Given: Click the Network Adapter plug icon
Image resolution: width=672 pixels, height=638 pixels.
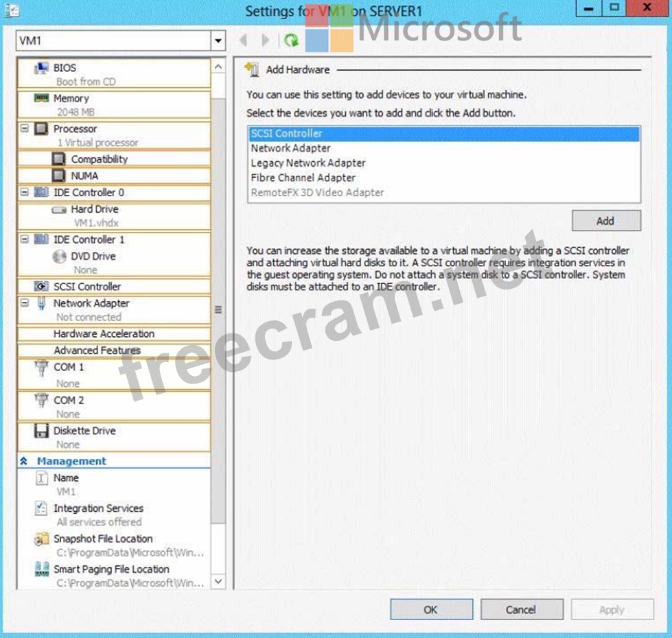Looking at the screenshot, I should click(x=41, y=303).
